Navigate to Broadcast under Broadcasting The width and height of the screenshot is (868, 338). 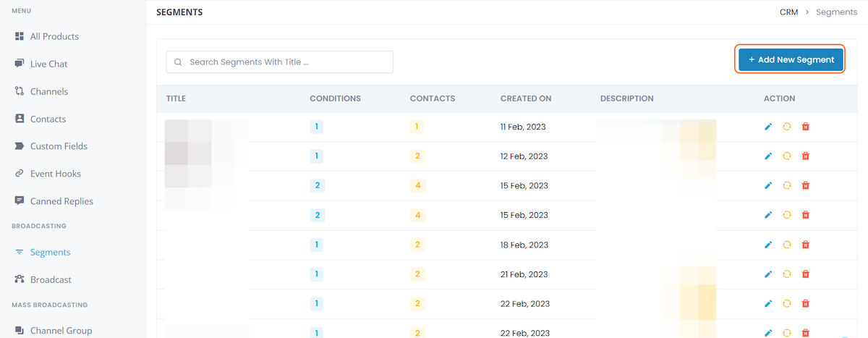pyautogui.click(x=51, y=279)
